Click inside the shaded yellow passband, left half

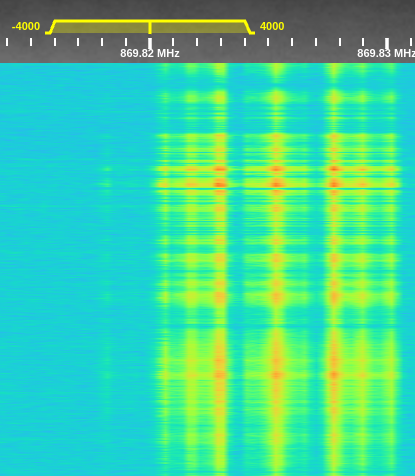100,28
